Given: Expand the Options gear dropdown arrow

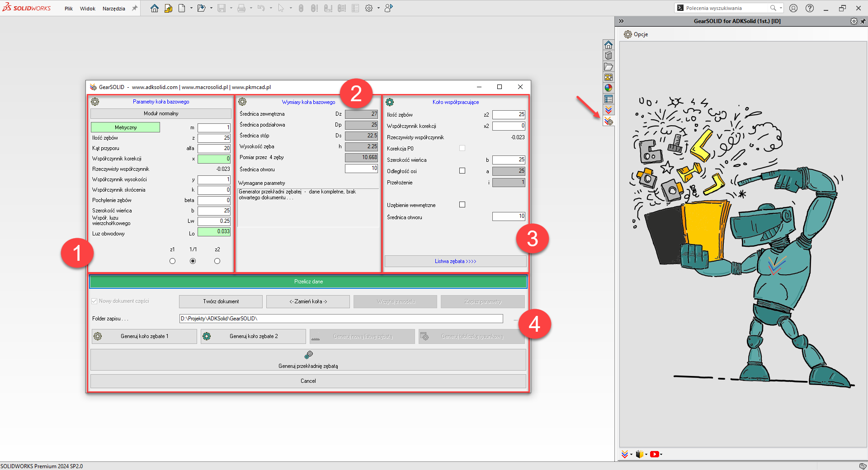Looking at the screenshot, I should 378,8.
